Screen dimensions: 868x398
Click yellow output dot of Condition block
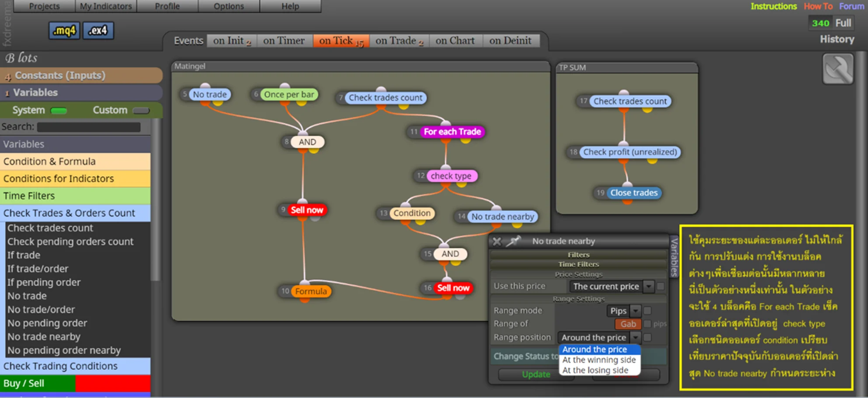click(420, 222)
